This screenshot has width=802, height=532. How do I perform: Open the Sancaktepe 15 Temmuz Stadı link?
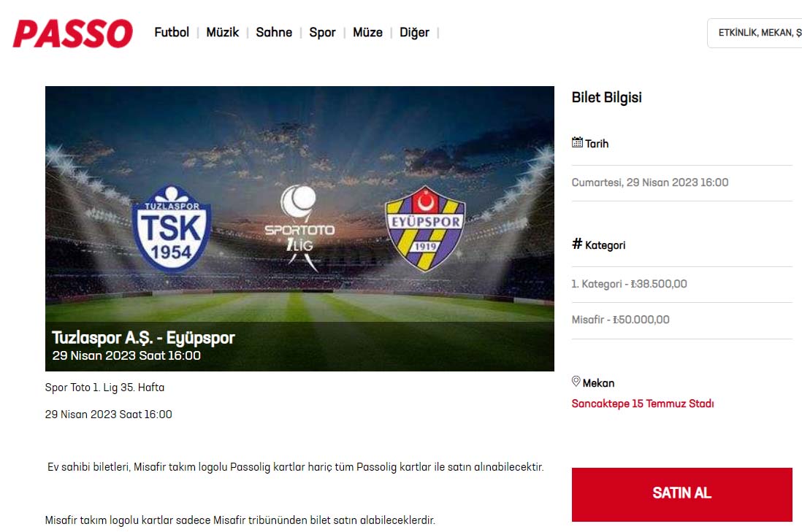tap(643, 404)
